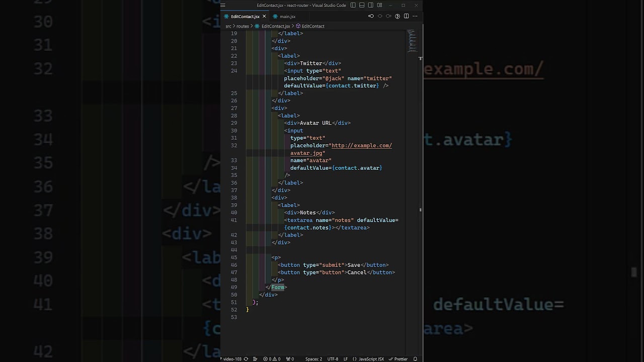Click the opening <p> tag on line 45
This screenshot has height=362, width=644.
pyautogui.click(x=276, y=257)
